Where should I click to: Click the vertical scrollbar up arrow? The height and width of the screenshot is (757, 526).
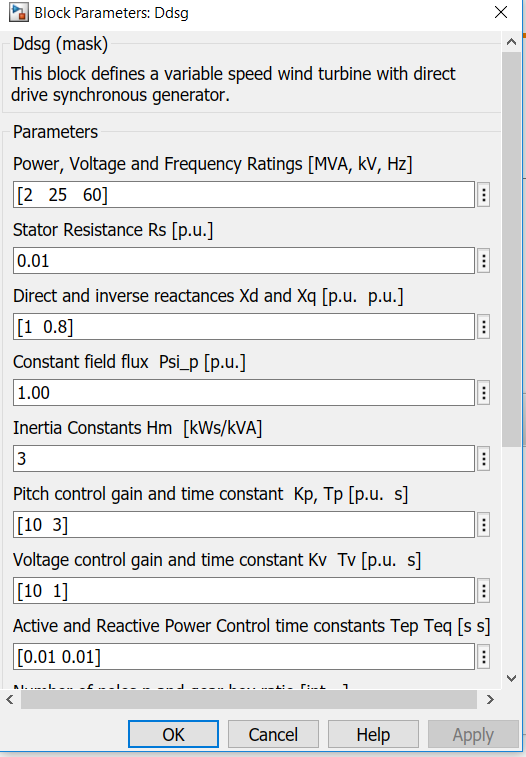point(512,42)
